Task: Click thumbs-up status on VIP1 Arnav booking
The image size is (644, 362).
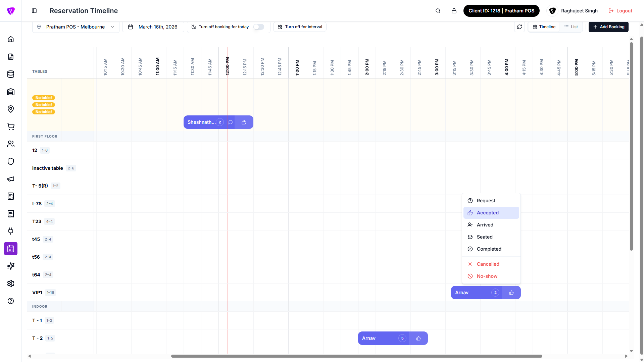Action: point(511,293)
